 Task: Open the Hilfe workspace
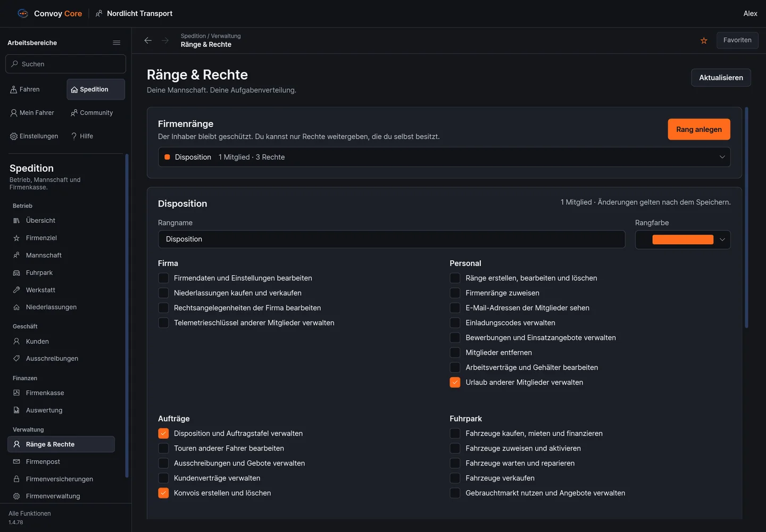pos(96,136)
